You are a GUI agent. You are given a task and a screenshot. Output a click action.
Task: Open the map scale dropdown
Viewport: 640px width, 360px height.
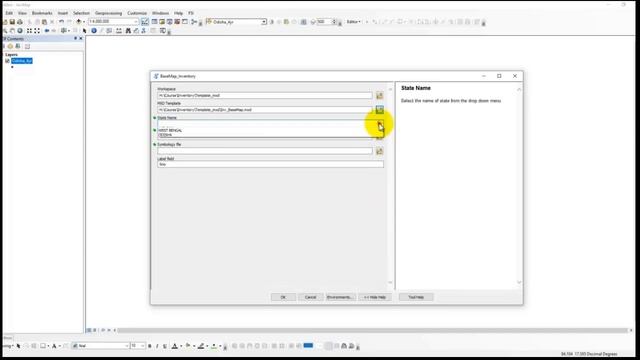(x=136, y=22)
